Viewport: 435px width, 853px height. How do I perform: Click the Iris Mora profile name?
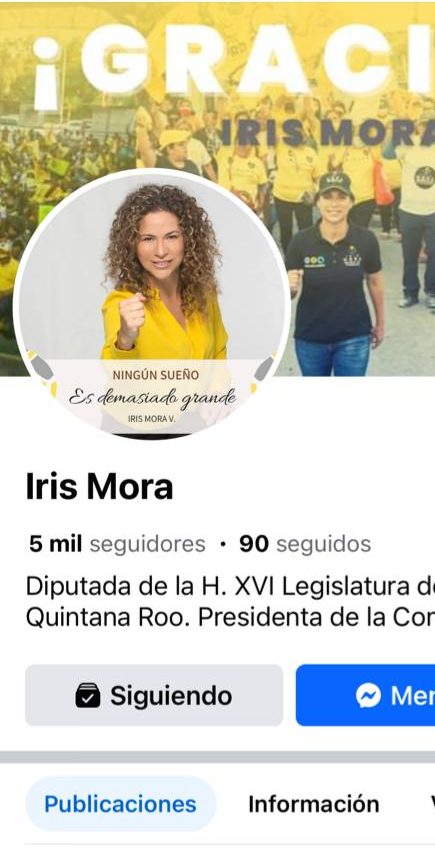click(100, 487)
